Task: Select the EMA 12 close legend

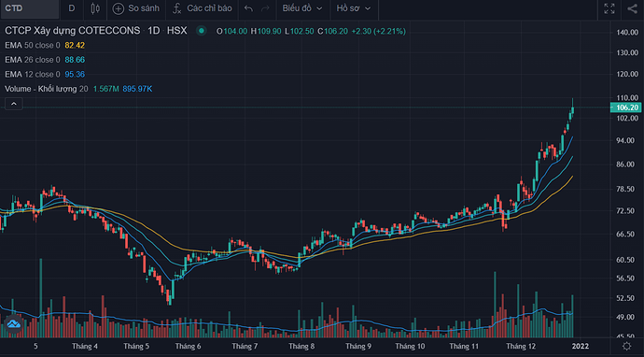Action: pos(33,75)
